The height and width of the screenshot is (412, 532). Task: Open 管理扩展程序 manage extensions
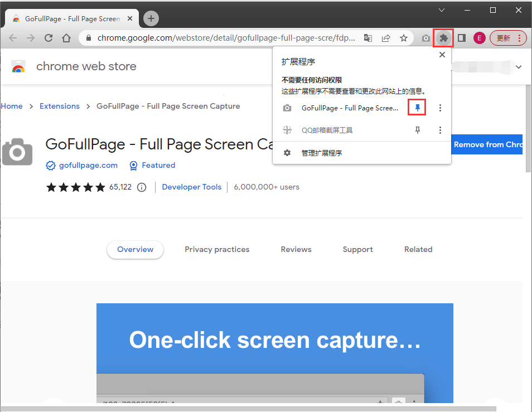pyautogui.click(x=362, y=153)
